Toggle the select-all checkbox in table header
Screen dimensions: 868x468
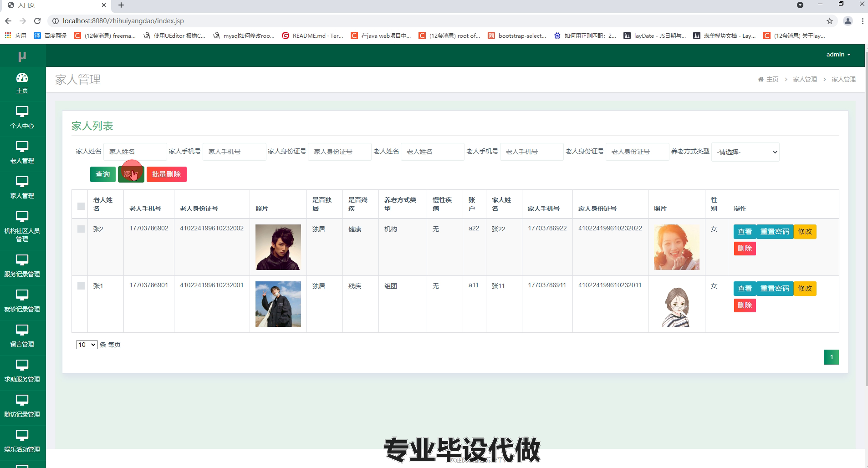tap(81, 206)
